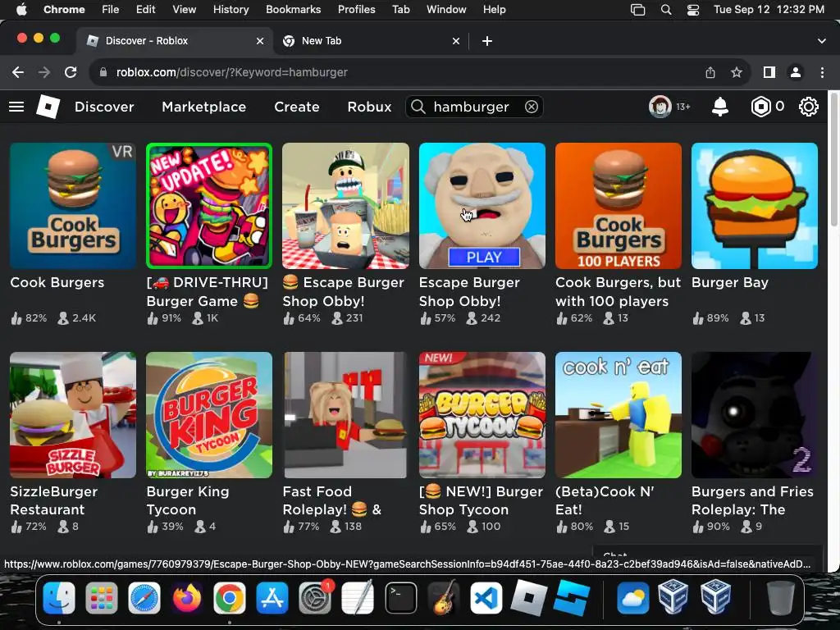Reload the Roblox page

[x=71, y=72]
